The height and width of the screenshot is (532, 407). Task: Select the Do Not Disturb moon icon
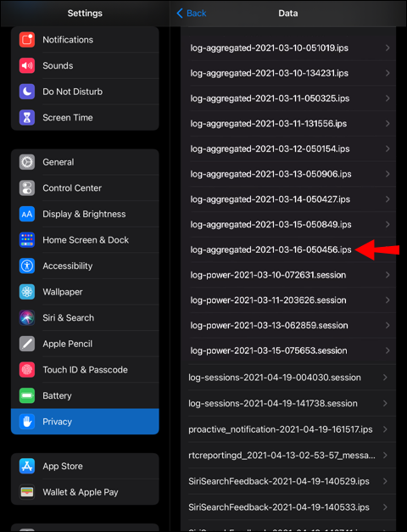tap(27, 92)
